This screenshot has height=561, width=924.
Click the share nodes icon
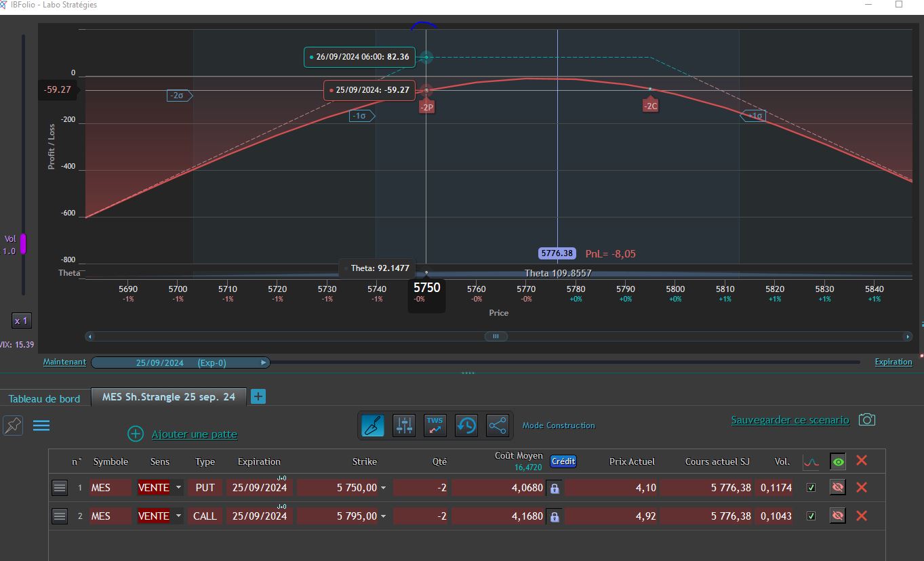[x=497, y=425]
